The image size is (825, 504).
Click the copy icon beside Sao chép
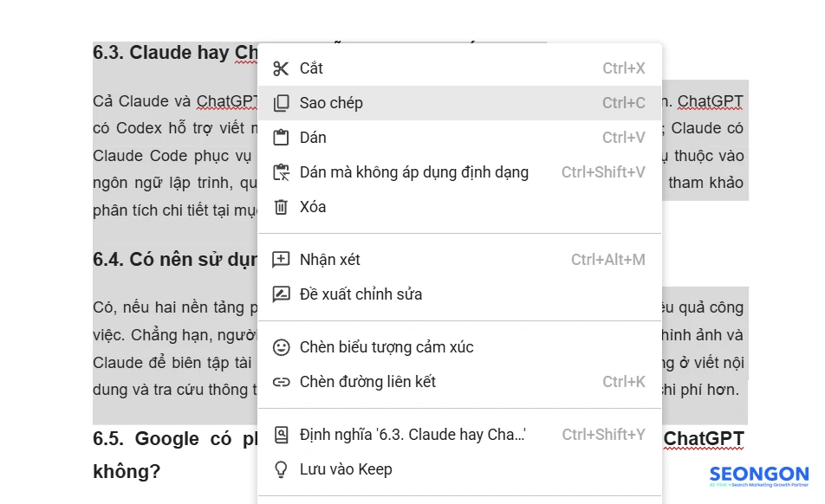281,103
